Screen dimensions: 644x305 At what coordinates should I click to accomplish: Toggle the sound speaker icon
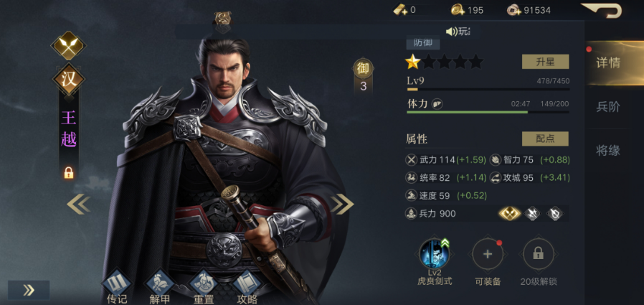tap(452, 32)
